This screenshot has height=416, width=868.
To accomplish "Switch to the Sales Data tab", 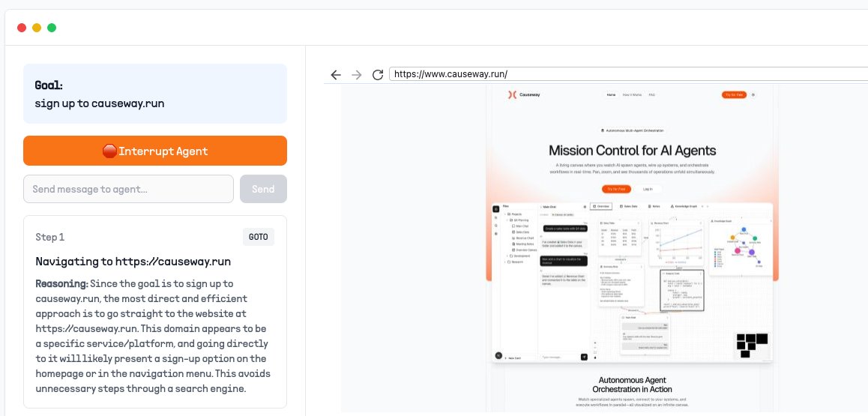I will (628, 206).
